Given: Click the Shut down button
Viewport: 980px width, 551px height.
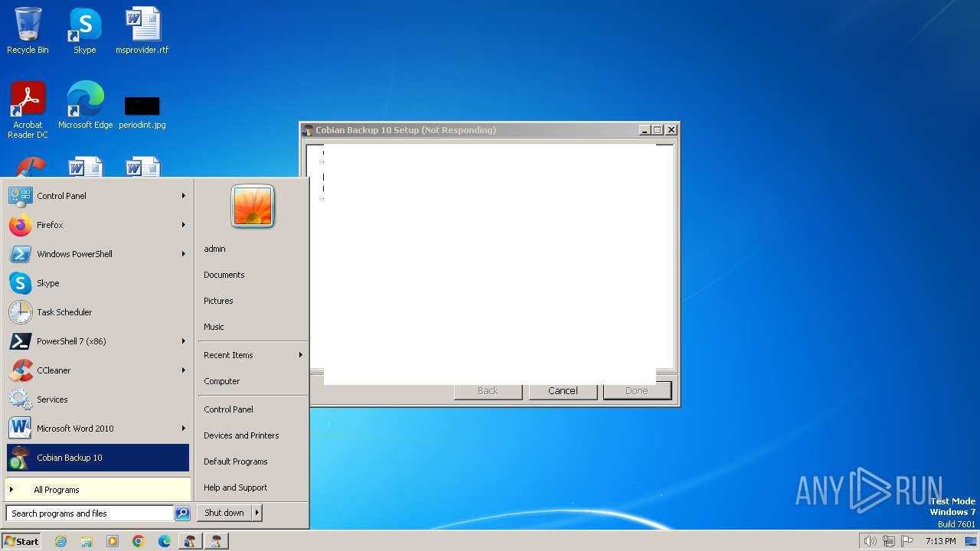Looking at the screenshot, I should pos(224,513).
